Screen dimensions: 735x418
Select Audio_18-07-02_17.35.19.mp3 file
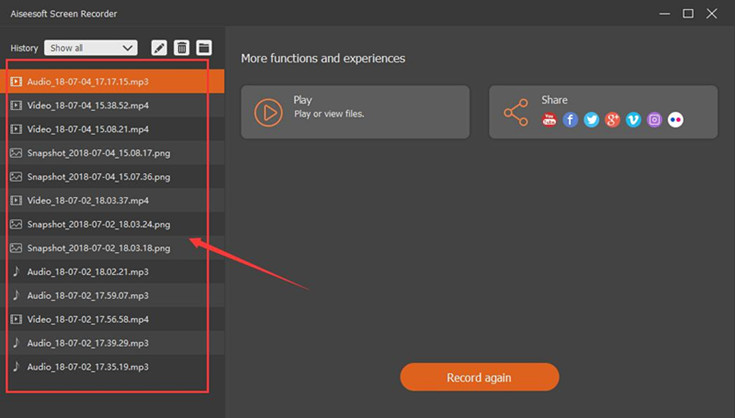(112, 367)
